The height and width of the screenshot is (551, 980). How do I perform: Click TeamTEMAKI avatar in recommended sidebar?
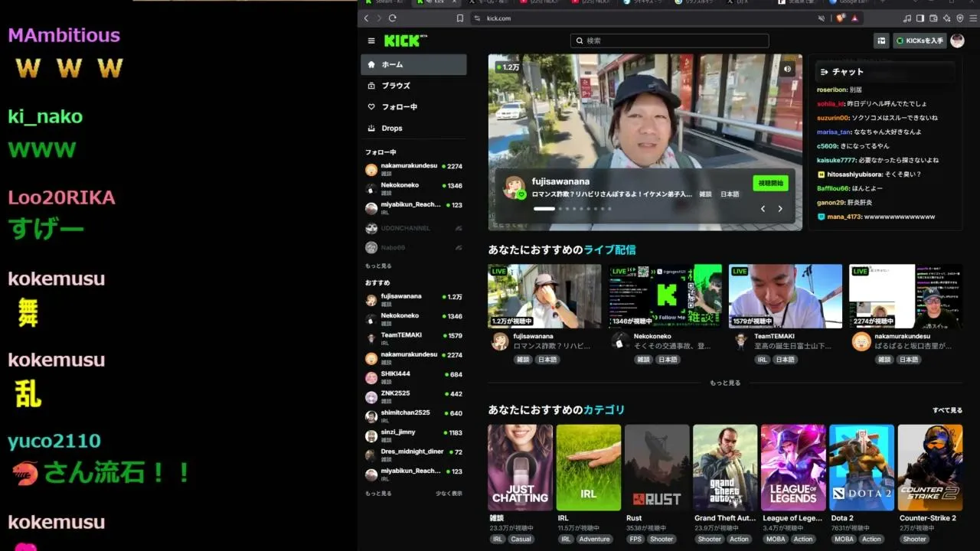click(x=371, y=339)
